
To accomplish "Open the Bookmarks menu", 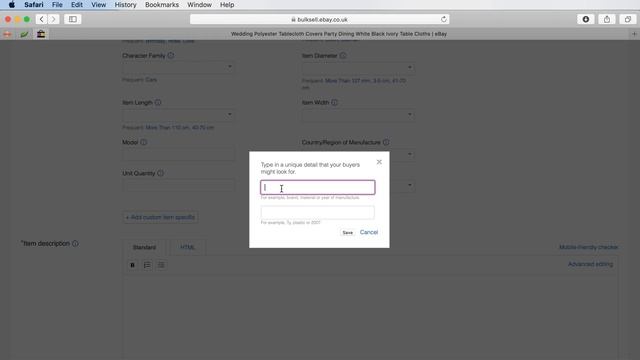I will 162,5.
